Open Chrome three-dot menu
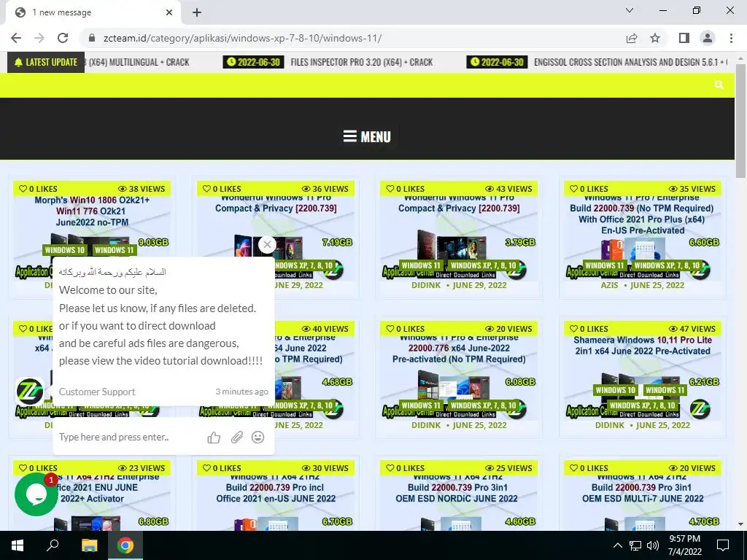The image size is (747, 560). pyautogui.click(x=731, y=38)
